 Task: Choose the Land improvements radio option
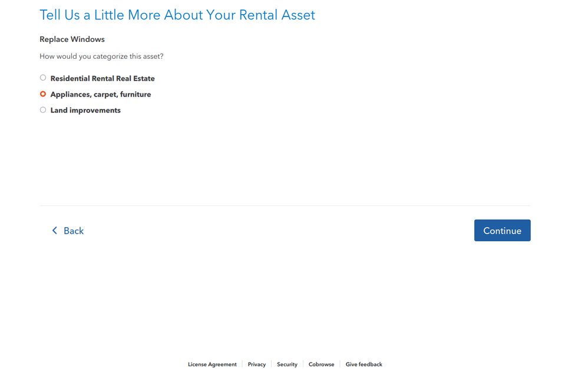[43, 110]
